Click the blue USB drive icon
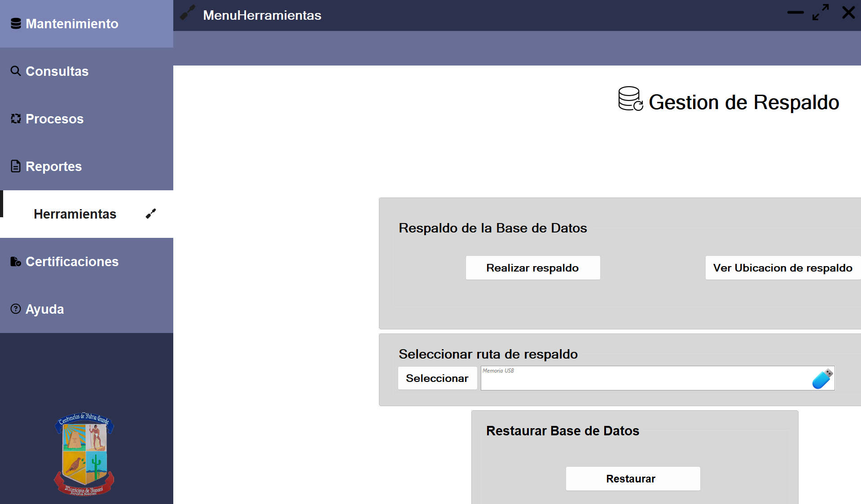Viewport: 861px width, 504px height. pos(822,378)
